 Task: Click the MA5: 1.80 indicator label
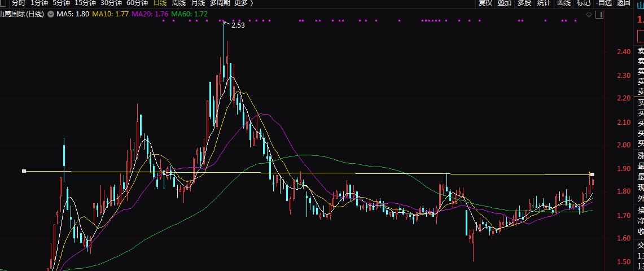(x=73, y=14)
